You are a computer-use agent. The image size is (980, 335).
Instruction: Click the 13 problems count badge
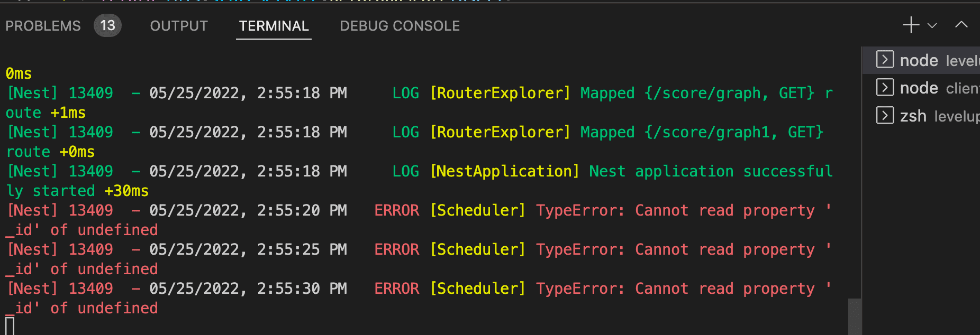(107, 26)
